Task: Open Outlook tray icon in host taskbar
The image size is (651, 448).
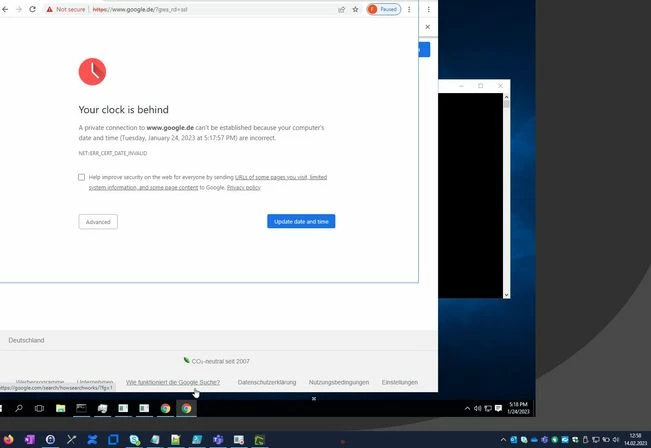Action: 514,440
